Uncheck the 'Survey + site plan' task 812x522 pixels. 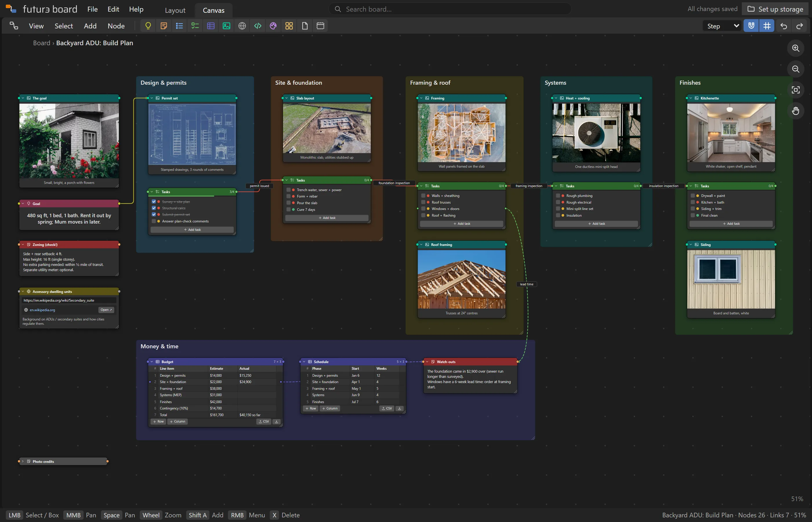[154, 202]
